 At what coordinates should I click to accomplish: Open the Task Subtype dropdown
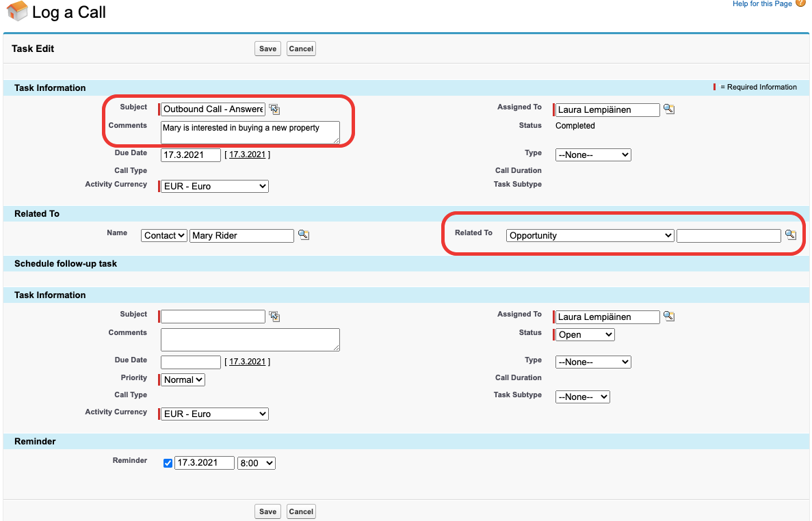583,397
